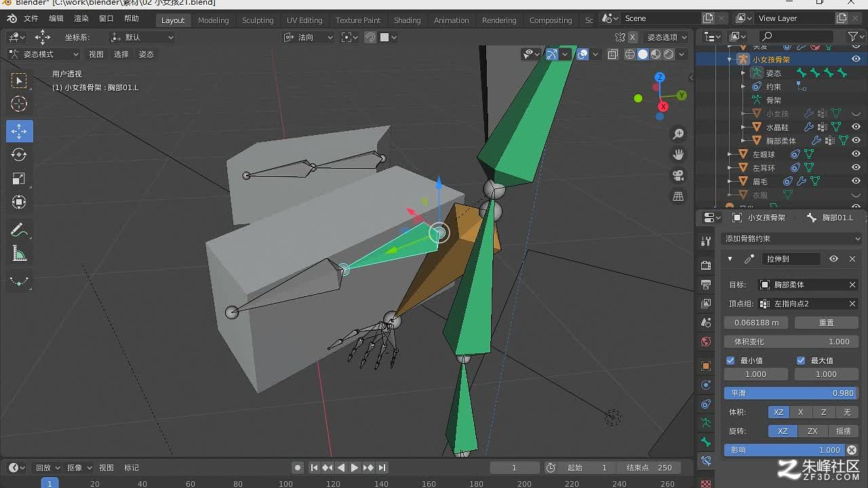Click the viewport zoom magnifier icon
Image resolution: width=868 pixels, height=488 pixels.
(x=677, y=134)
